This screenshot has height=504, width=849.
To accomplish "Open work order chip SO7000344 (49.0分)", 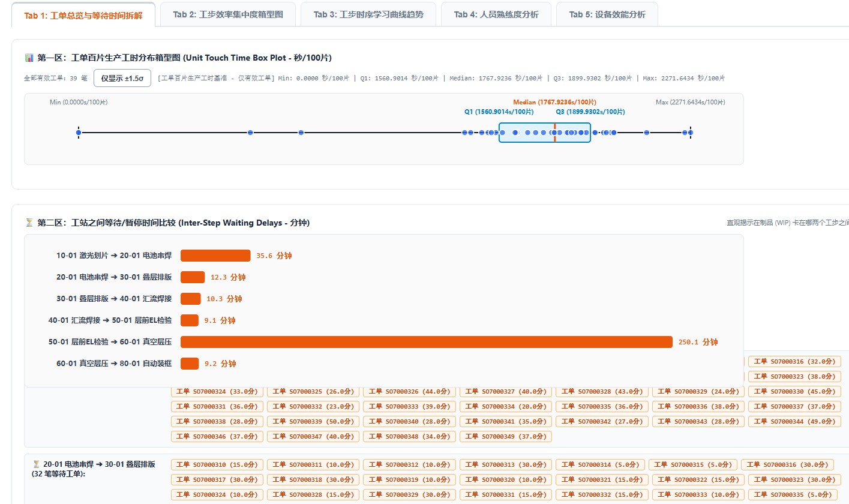I will (x=794, y=422).
